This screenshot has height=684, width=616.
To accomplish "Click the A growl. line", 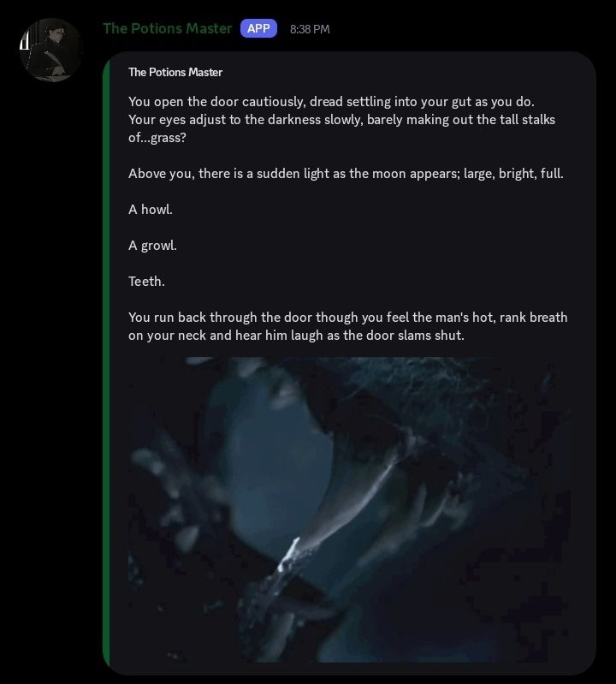I will [152, 246].
